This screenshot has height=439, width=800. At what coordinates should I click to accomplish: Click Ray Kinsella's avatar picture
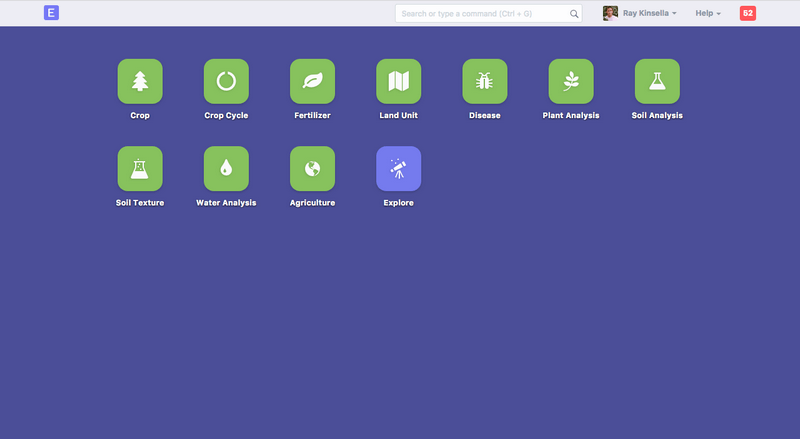610,13
